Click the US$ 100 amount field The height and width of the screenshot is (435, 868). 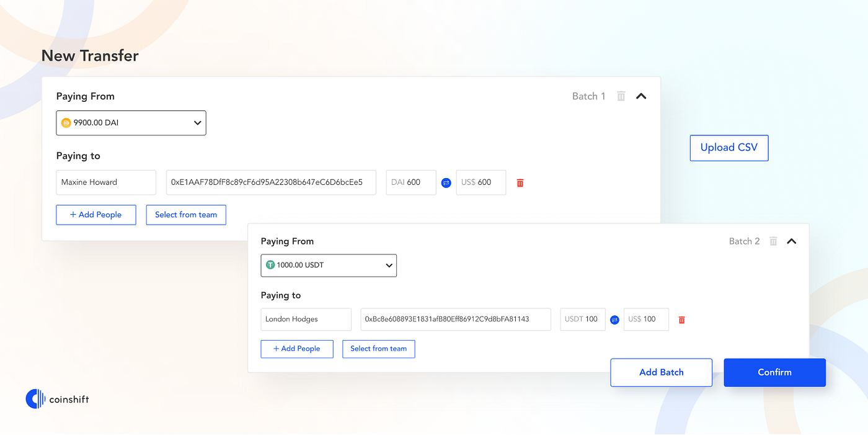[646, 319]
